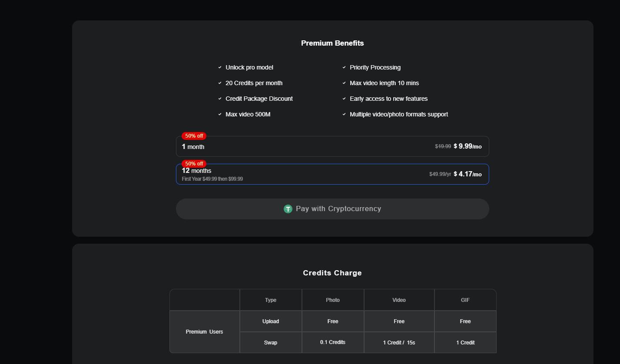620x364 pixels.
Task: Click the '1 Credit / 15s' cell
Action: click(399, 342)
